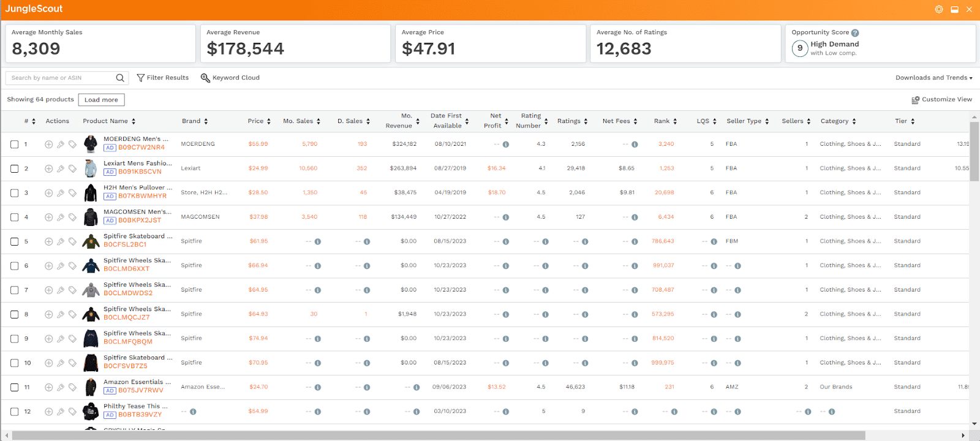Image resolution: width=980 pixels, height=441 pixels.
Task: Tick the checkbox for row 1 MOERDENG
Action: [x=14, y=145]
